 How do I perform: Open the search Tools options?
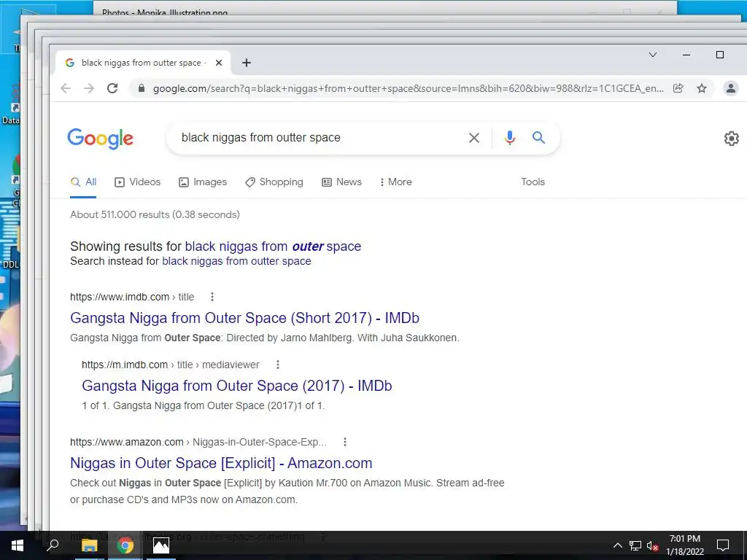tap(533, 182)
